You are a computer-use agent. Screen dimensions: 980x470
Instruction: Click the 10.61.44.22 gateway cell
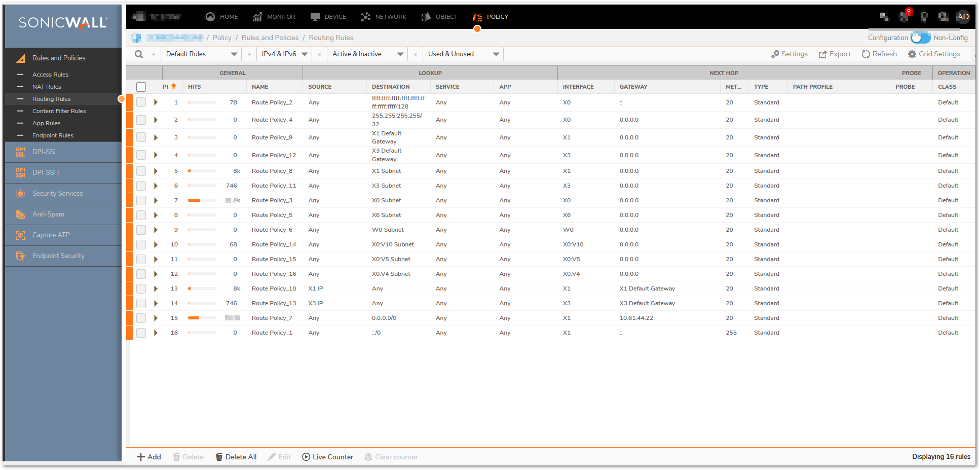636,318
